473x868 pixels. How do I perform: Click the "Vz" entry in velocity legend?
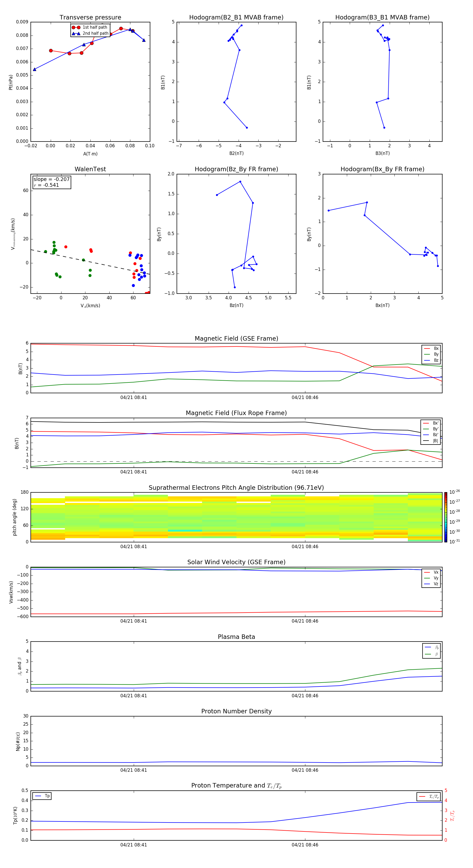click(431, 584)
